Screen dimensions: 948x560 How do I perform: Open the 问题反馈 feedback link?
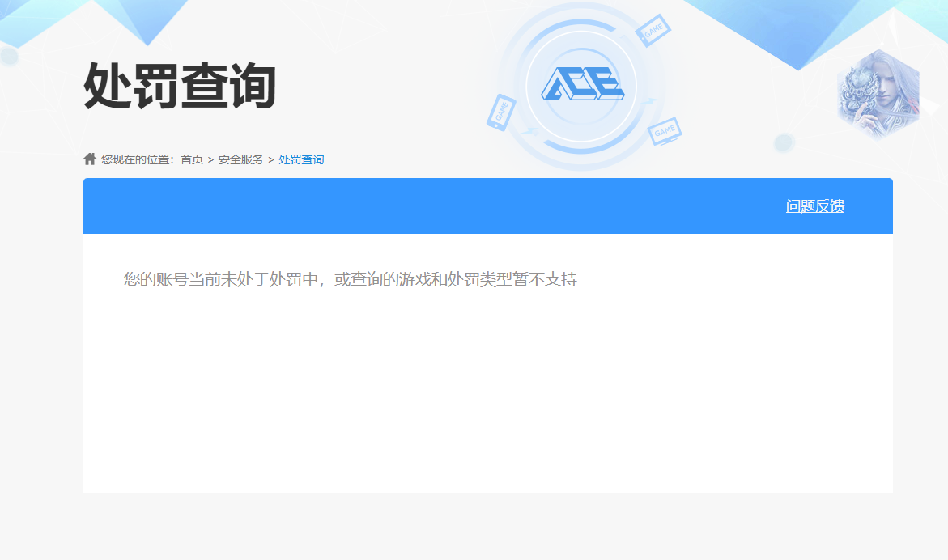click(815, 206)
